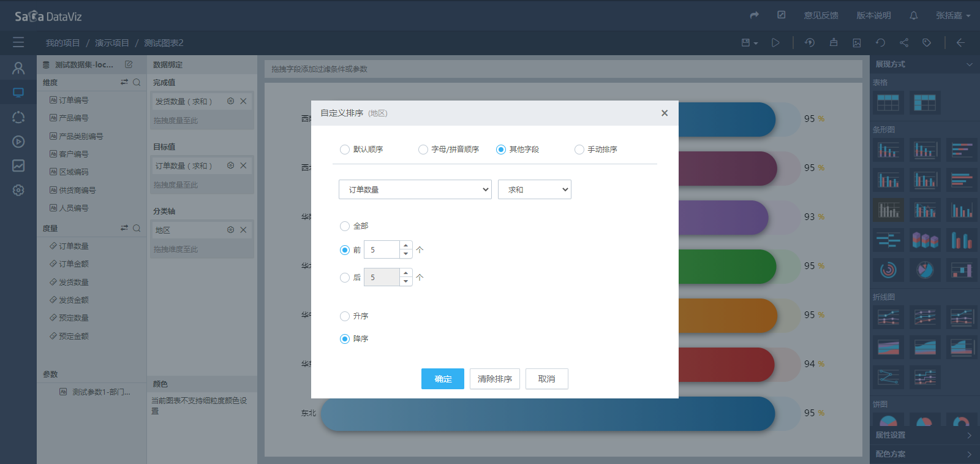Image resolution: width=980 pixels, height=464 pixels.
Task: Click the swap icon in 度量 header
Action: click(x=124, y=228)
